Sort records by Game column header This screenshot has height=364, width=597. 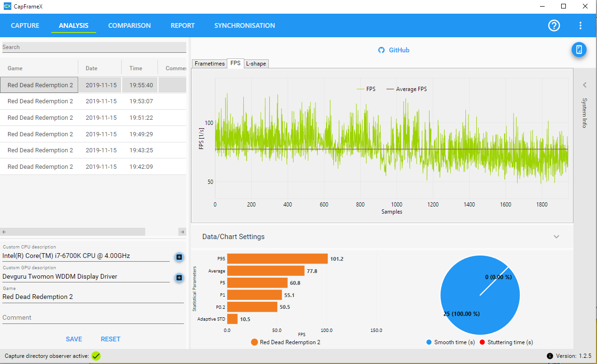tap(39, 68)
